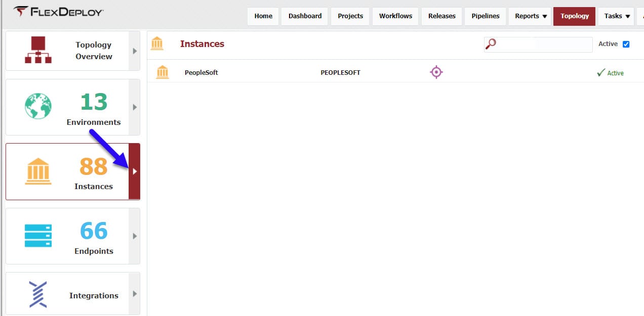Open the Tasks dropdown menu

point(617,16)
